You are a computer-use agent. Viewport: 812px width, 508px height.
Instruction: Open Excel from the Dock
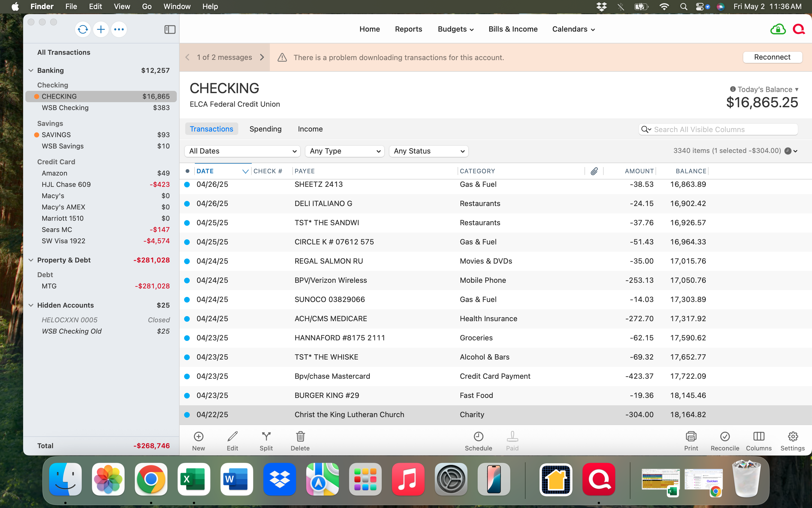click(194, 479)
